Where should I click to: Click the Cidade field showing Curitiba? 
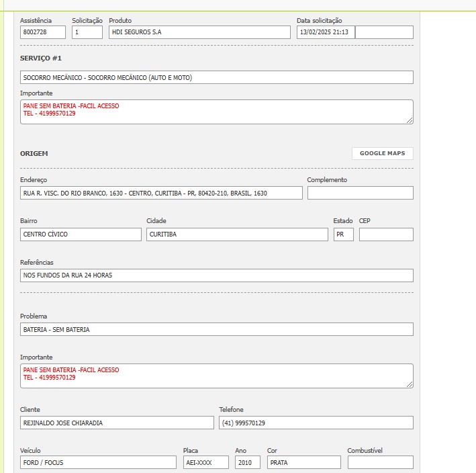coord(237,234)
